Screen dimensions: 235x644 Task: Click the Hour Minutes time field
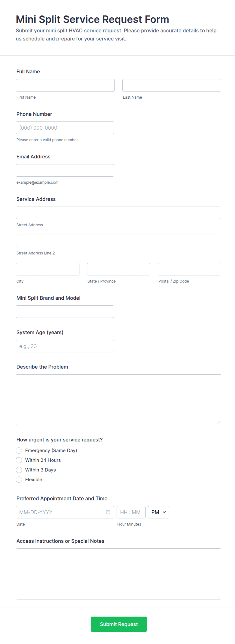(x=131, y=512)
